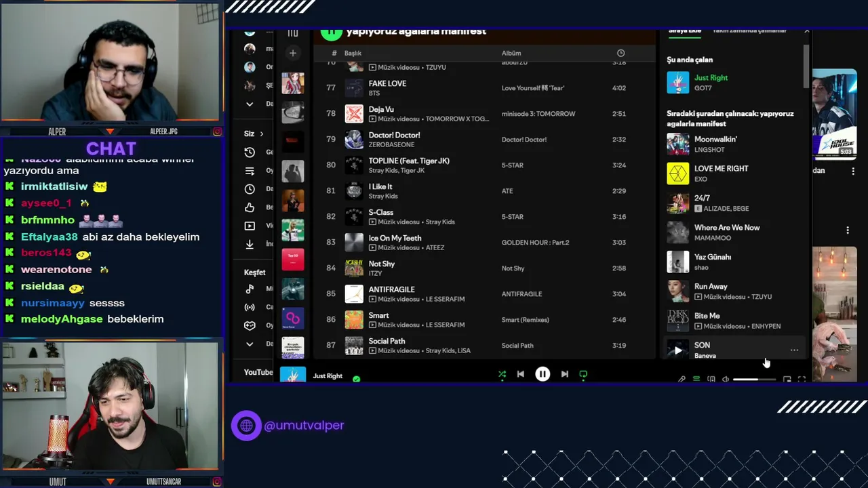Open the GOT7 artist link under Just Right

[x=703, y=88]
